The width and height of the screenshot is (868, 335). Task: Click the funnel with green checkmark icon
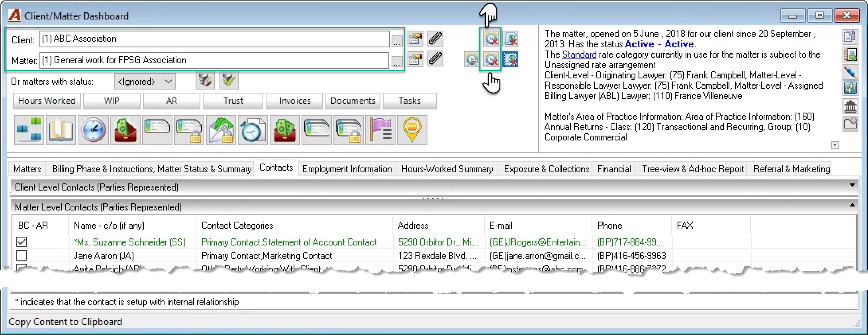229,80
